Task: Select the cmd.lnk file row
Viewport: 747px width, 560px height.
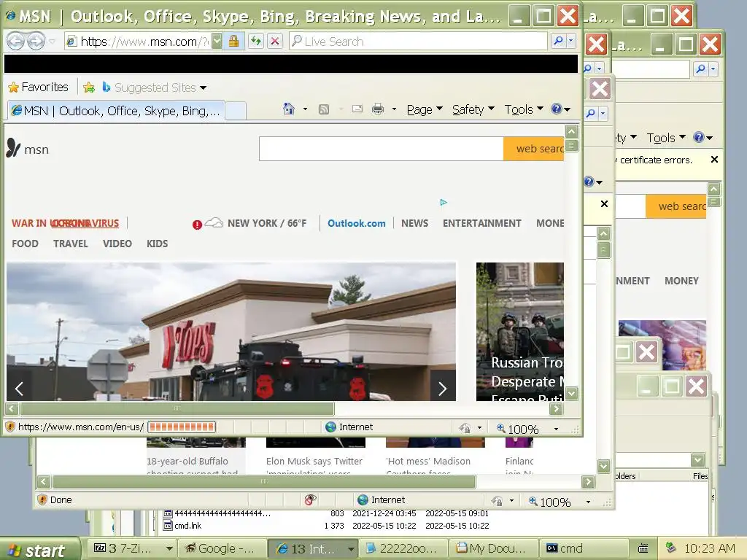Action: coord(326,526)
